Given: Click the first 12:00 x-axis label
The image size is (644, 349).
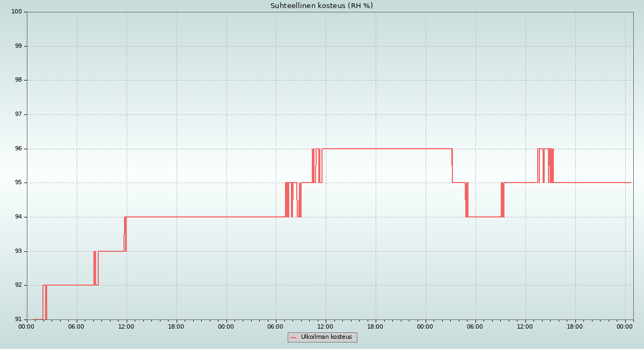Looking at the screenshot, I should [x=126, y=326].
